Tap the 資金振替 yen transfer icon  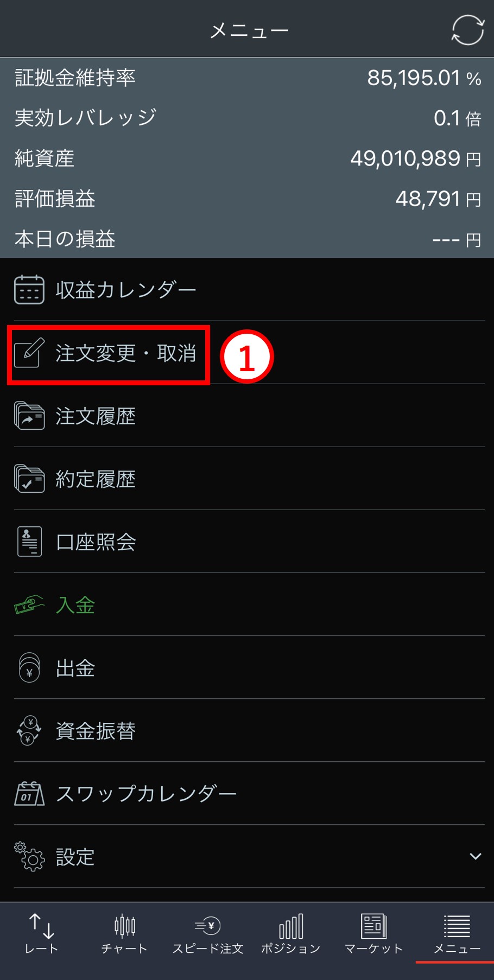(29, 730)
